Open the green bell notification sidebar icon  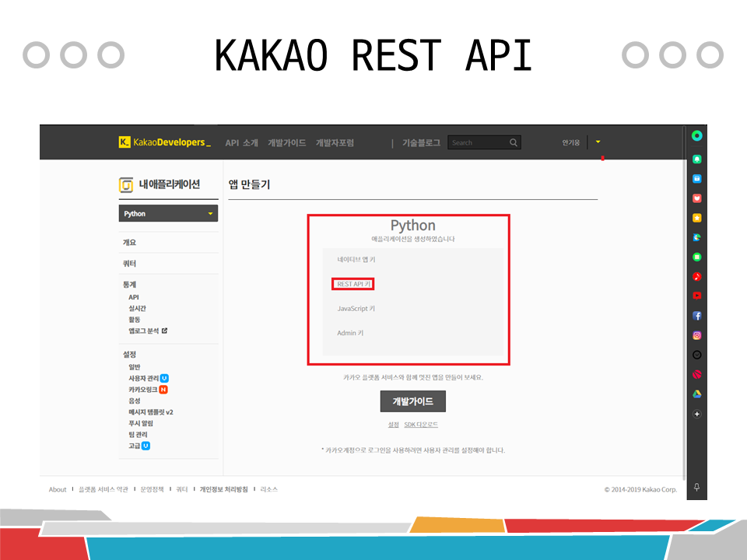coord(696,159)
